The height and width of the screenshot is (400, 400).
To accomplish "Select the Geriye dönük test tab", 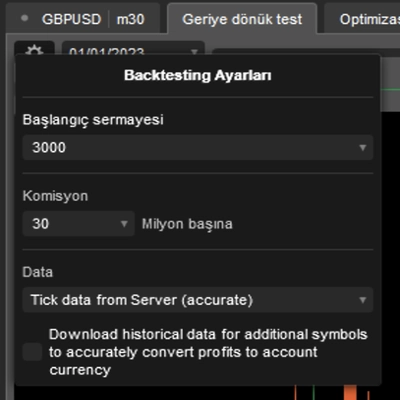I will [242, 19].
